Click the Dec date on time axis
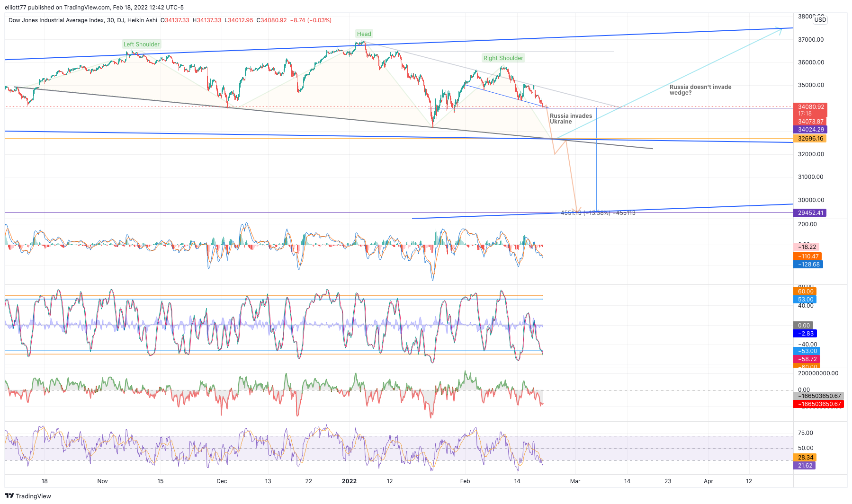 [x=222, y=481]
